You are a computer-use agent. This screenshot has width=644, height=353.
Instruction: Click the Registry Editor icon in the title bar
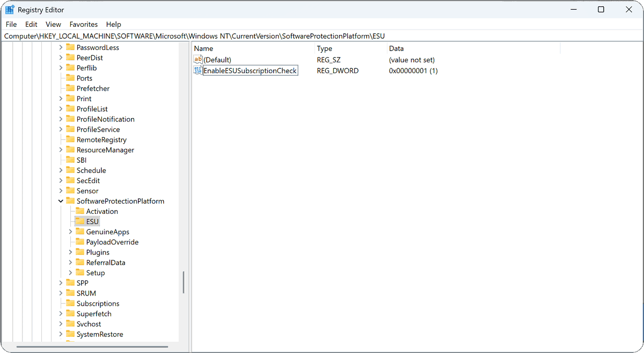[x=9, y=9]
